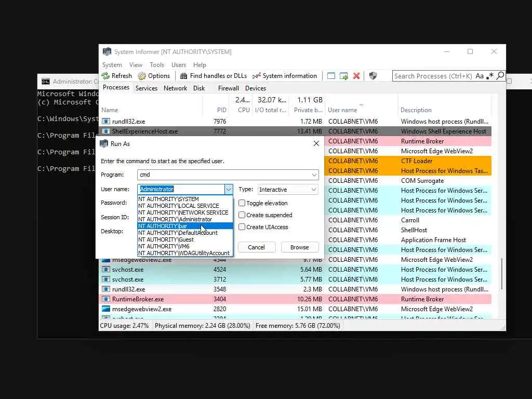Click rundll32.exe icon for PID 3548
The image size is (532, 399).
coord(106,289)
